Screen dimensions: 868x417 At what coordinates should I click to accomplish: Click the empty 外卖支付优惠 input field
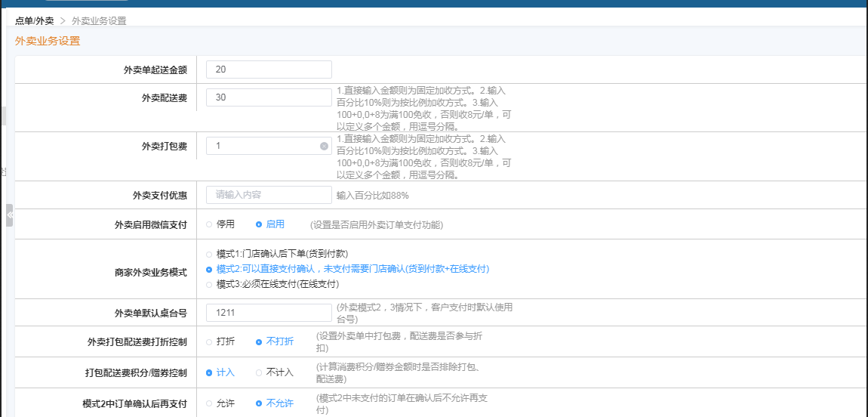click(268, 195)
